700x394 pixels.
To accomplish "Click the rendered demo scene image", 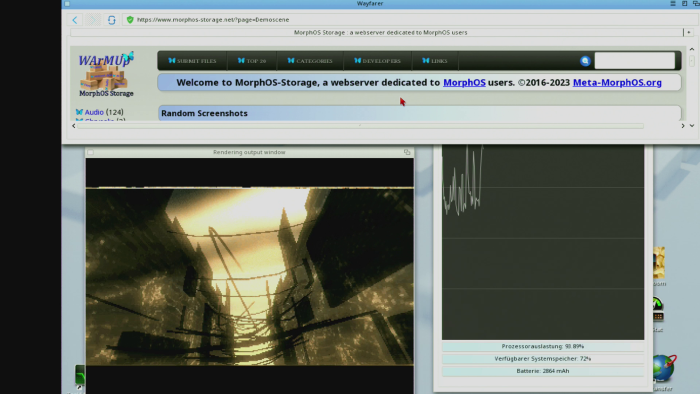I will 250,277.
